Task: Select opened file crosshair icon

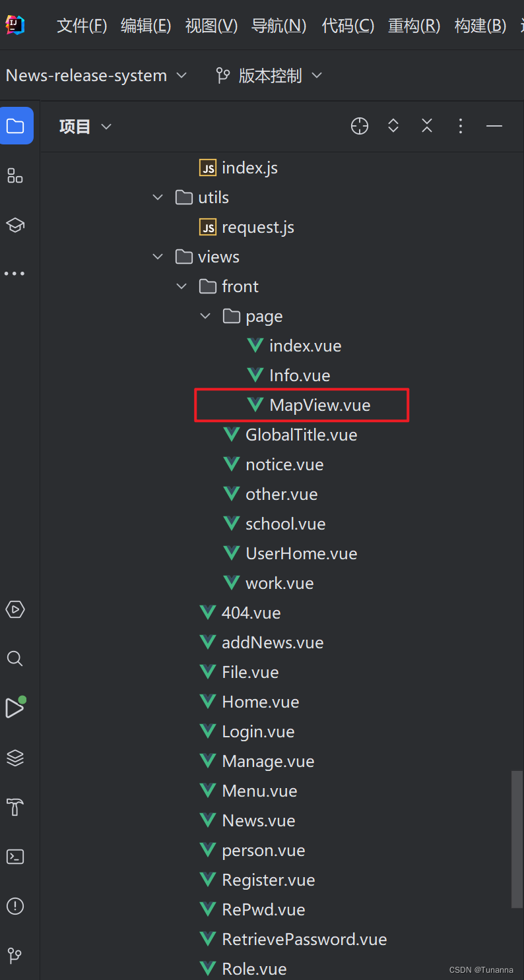Action: (x=360, y=126)
